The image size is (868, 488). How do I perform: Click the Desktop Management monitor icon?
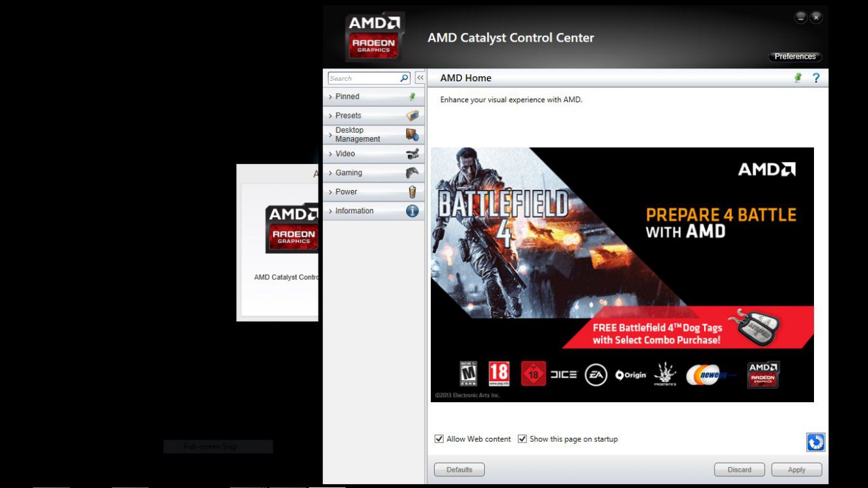click(413, 135)
